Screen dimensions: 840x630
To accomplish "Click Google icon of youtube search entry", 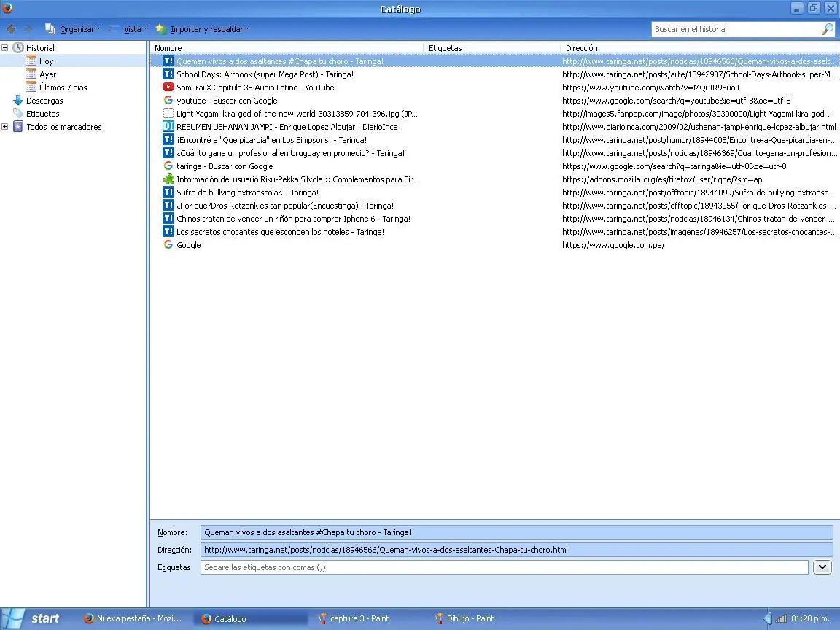I will pyautogui.click(x=168, y=100).
